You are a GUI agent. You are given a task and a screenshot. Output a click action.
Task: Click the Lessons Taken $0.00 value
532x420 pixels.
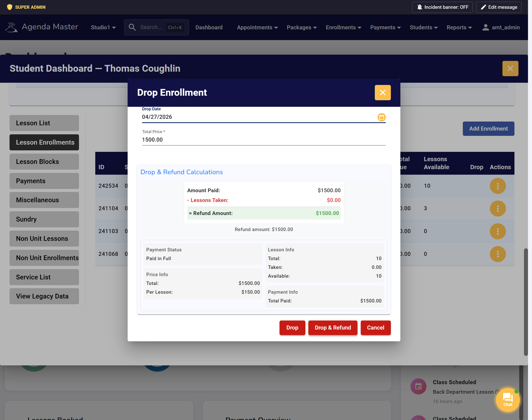[334, 200]
